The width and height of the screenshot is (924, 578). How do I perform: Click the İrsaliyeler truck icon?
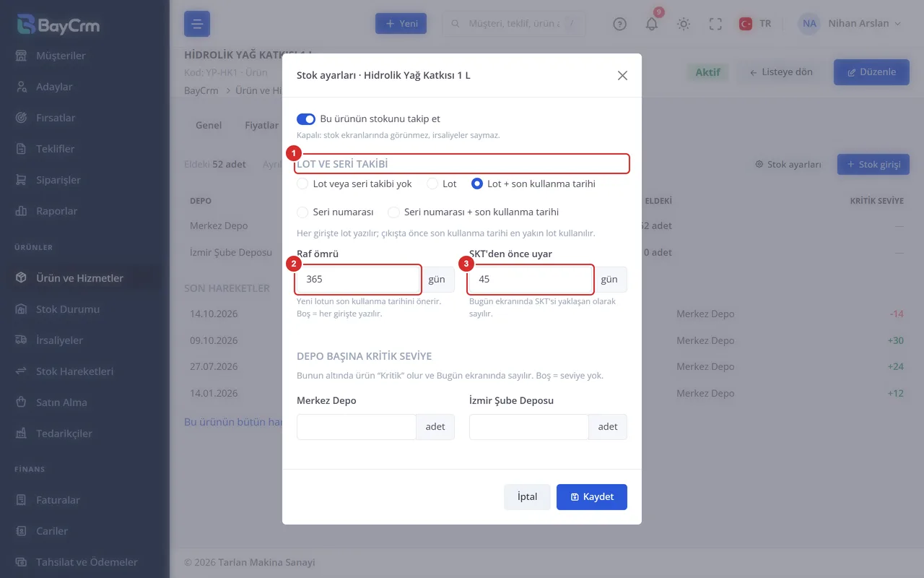click(22, 340)
